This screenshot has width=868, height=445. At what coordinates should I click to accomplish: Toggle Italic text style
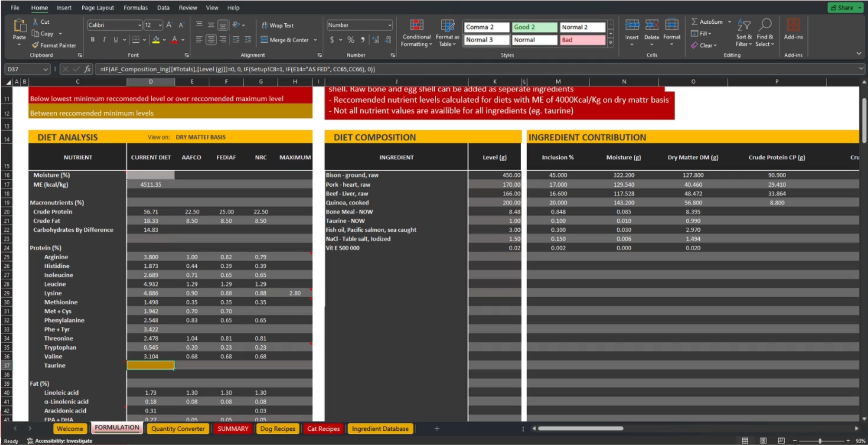click(104, 39)
